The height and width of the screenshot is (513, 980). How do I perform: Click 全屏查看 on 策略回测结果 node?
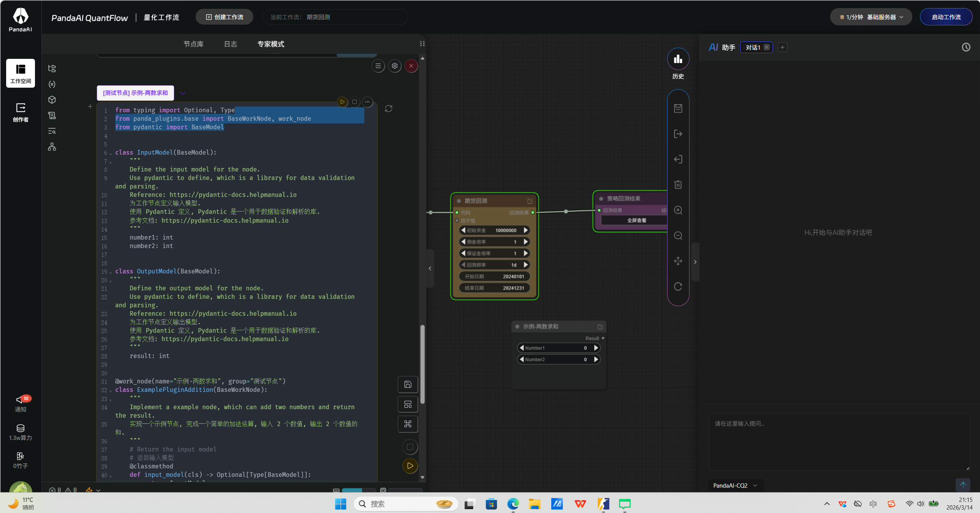coord(637,220)
